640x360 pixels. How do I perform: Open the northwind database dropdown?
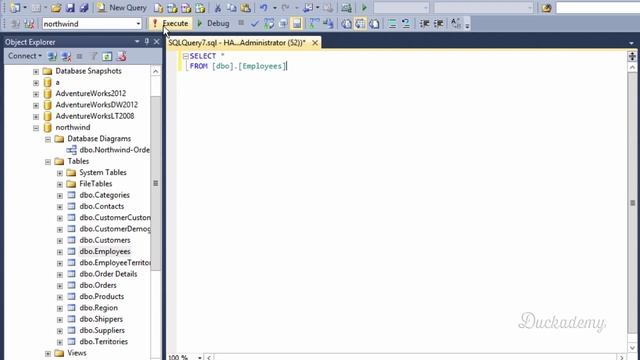(138, 24)
